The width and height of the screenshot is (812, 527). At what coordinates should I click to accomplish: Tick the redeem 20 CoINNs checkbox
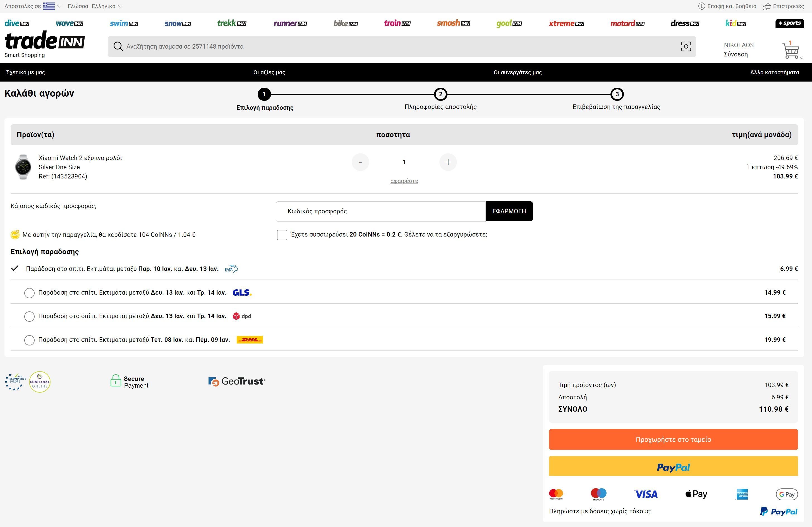282,235
